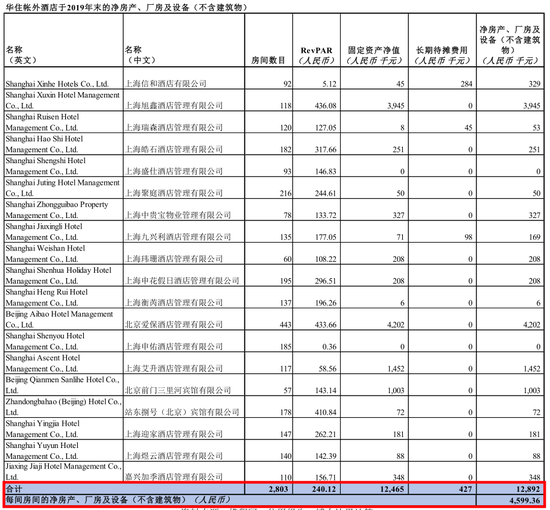Select Shanghai Hao Shi Hotel Management cell
The height and width of the screenshot is (510, 550).
(x=63, y=144)
